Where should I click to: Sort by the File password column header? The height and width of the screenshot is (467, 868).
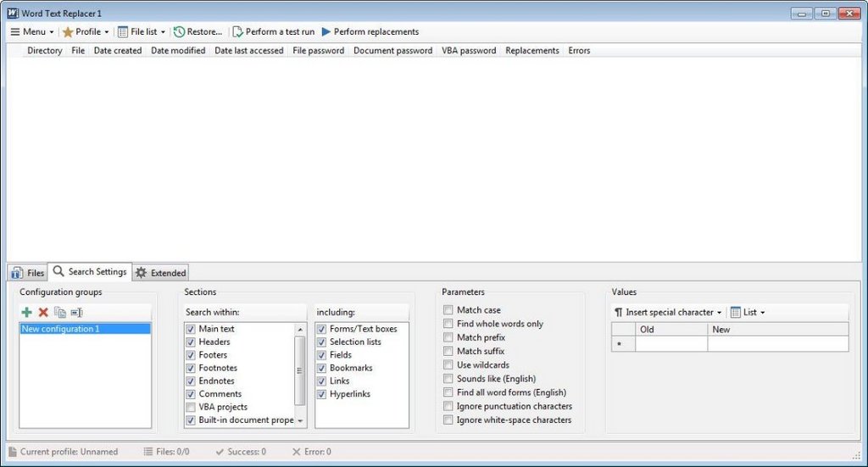[x=319, y=50]
